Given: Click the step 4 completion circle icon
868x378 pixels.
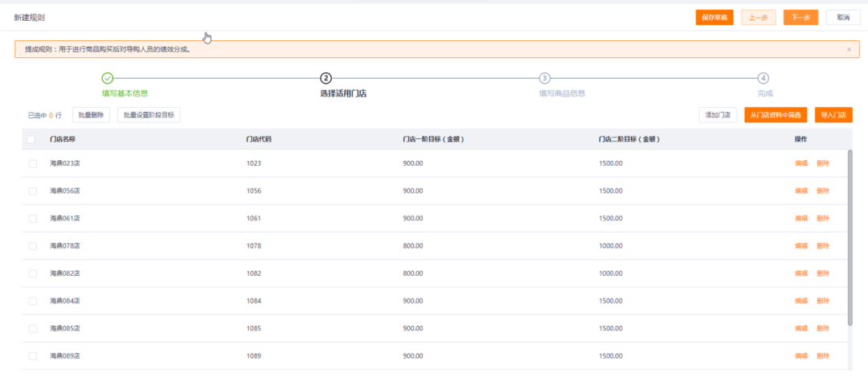Looking at the screenshot, I should coord(763,78).
